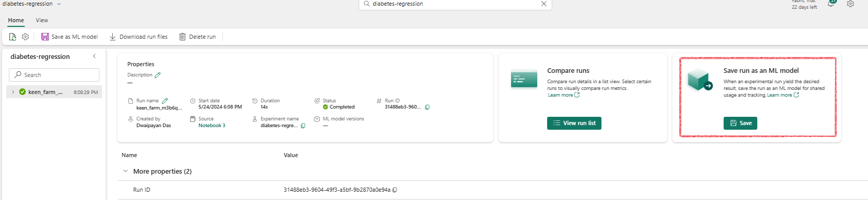
Task: Switch to the View tab
Action: point(42,20)
